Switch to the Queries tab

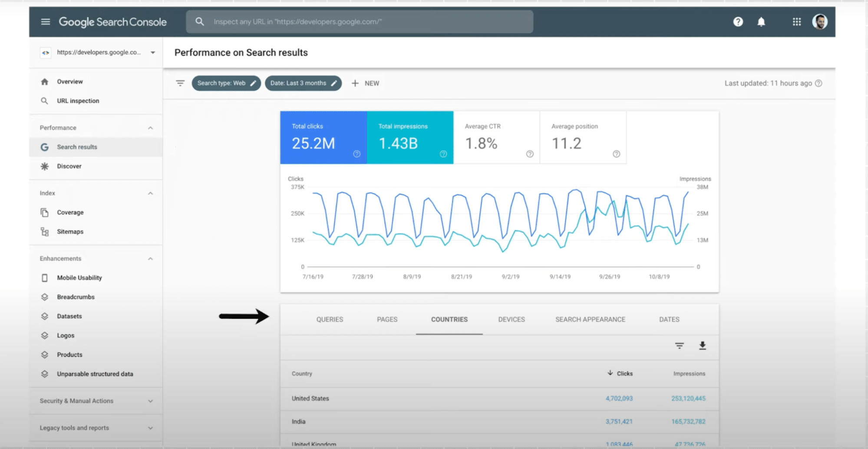coord(330,319)
